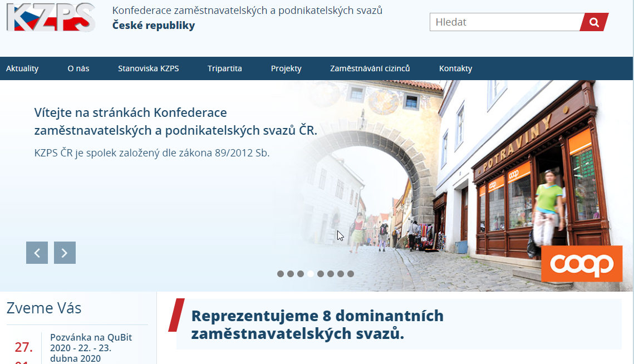
Task: Jump to the sixth carousel slide dot
Action: click(x=331, y=274)
